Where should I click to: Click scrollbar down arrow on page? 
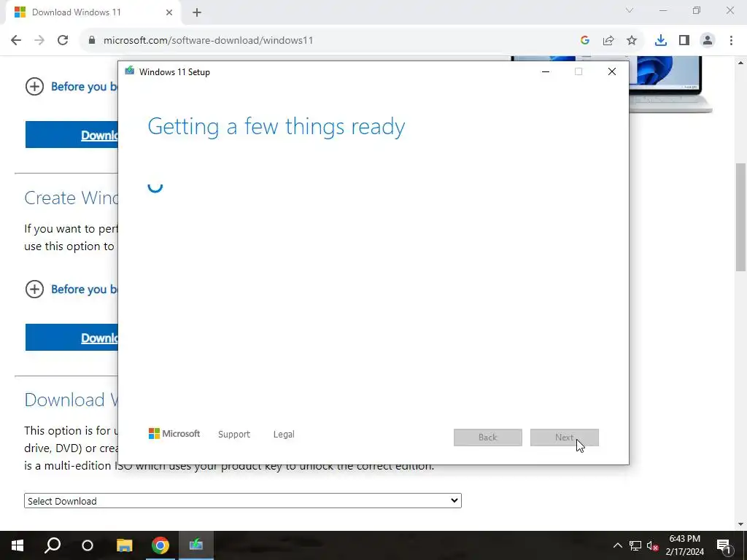coord(741,524)
